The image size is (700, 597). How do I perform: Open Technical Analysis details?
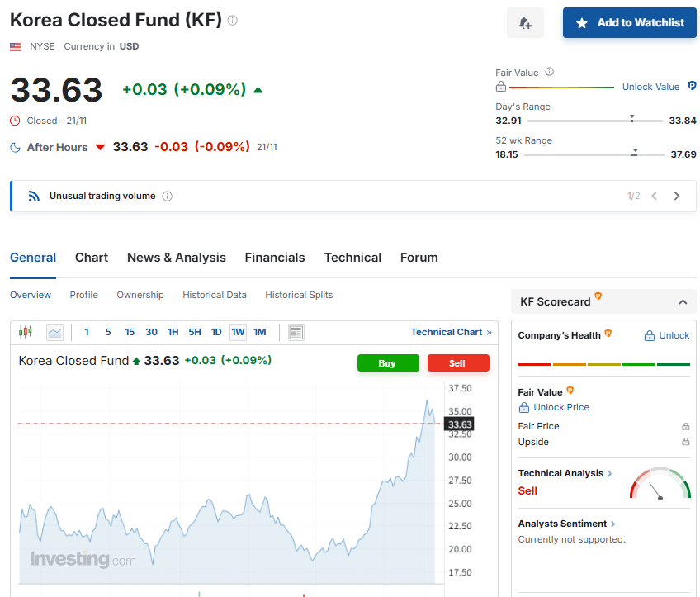(565, 473)
